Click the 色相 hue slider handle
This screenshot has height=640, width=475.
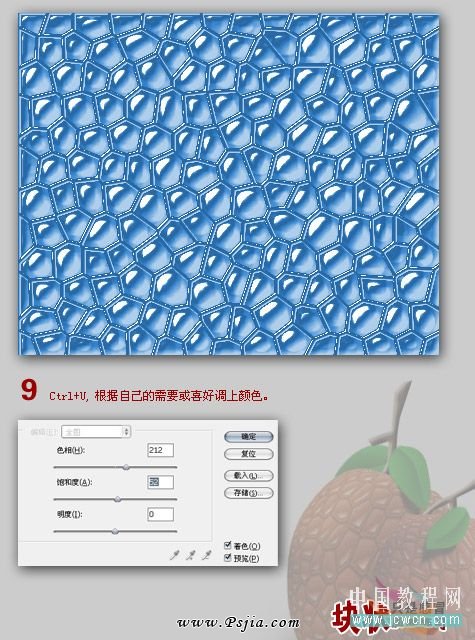click(x=126, y=467)
